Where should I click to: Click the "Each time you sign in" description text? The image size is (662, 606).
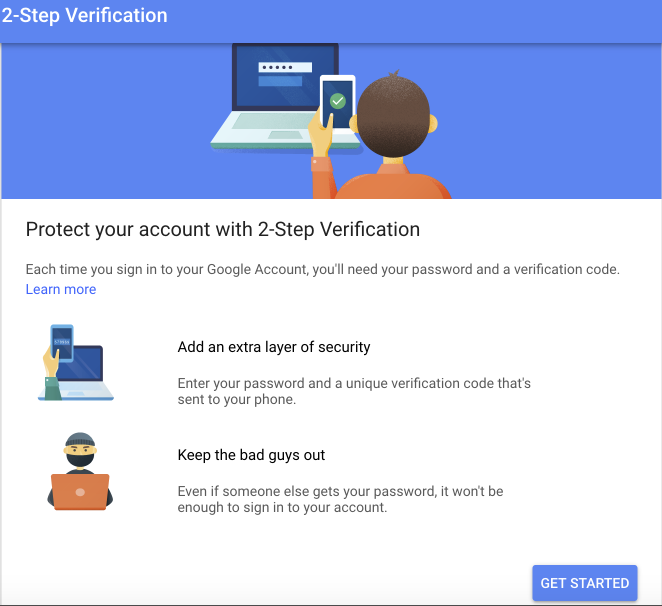[x=322, y=270]
